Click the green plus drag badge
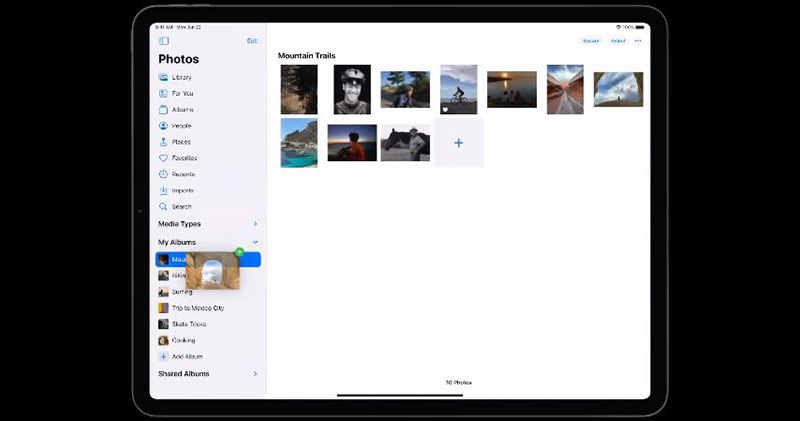800x421 pixels. (x=239, y=252)
